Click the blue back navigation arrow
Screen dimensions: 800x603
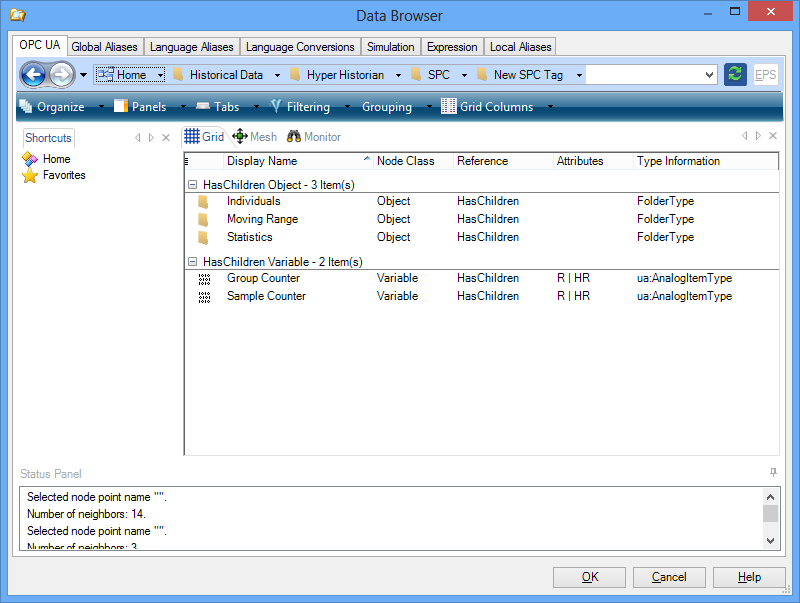[33, 74]
